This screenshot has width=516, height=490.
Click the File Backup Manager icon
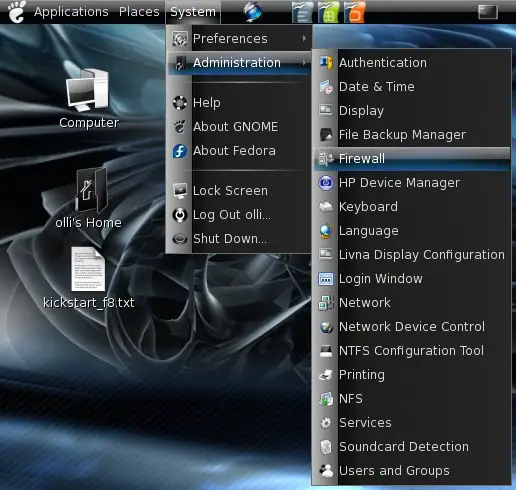(326, 135)
